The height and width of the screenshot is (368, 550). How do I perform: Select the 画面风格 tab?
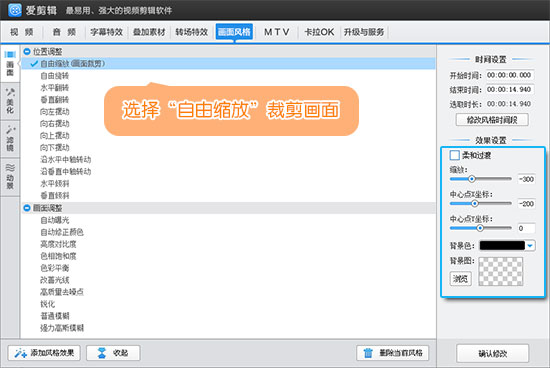(234, 32)
